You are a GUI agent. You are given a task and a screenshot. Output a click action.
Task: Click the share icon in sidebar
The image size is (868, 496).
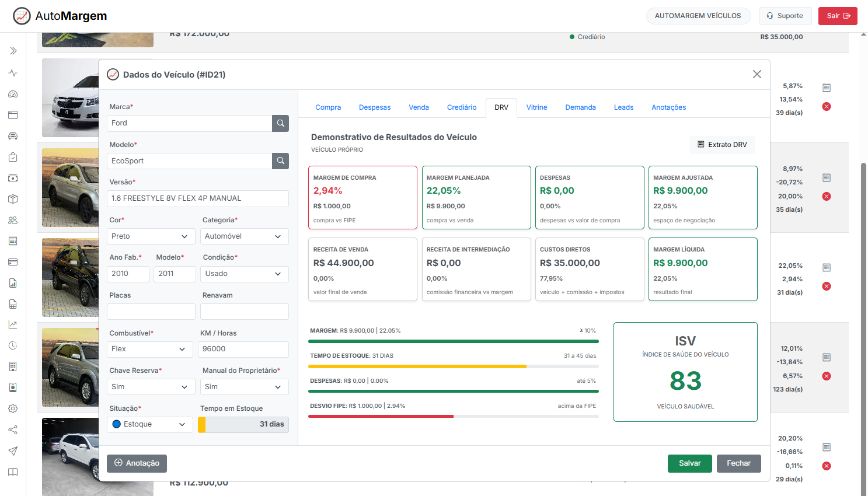coord(13,429)
